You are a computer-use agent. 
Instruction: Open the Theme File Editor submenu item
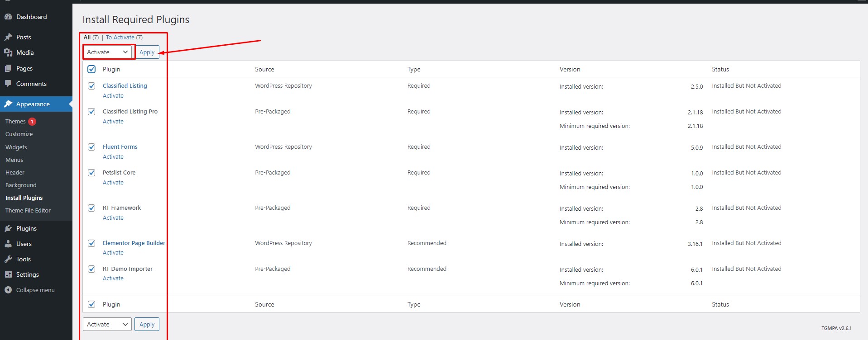click(28, 210)
